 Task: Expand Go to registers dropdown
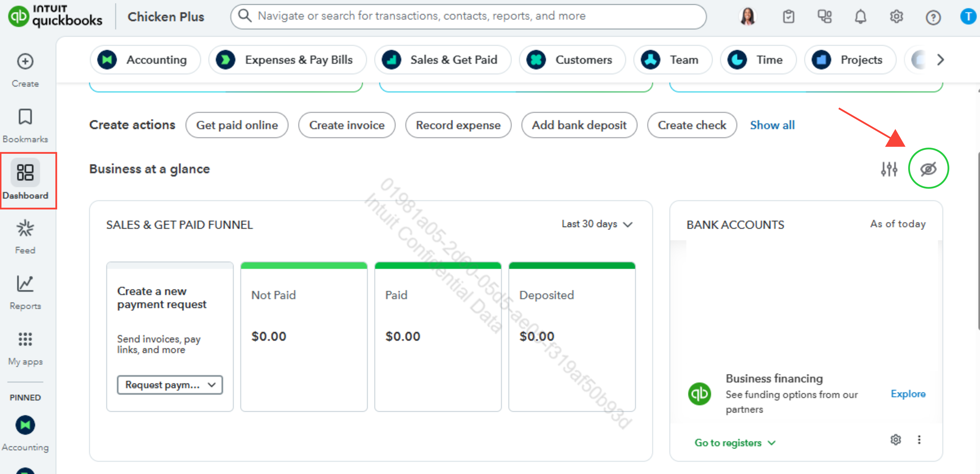(735, 442)
